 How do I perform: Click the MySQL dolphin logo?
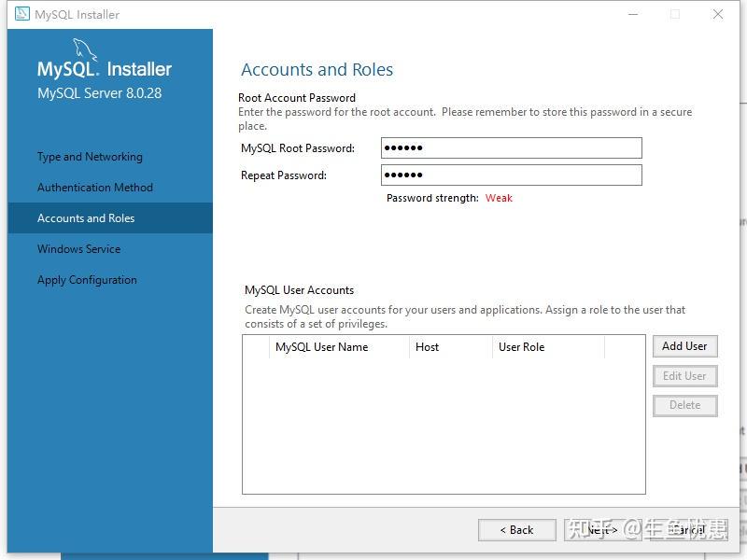85,49
